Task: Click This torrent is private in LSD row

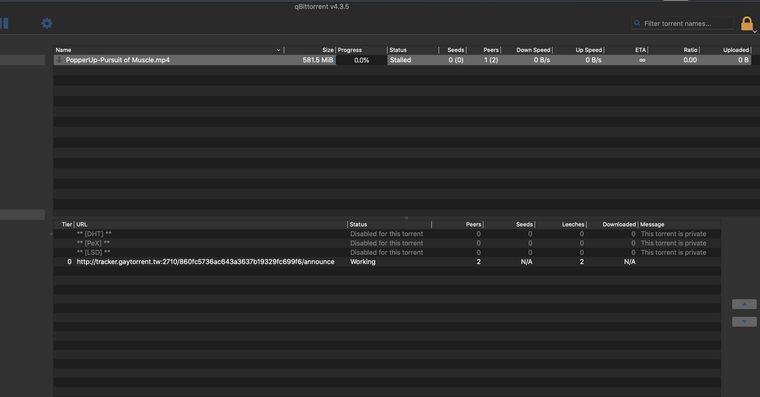Action: coord(673,253)
